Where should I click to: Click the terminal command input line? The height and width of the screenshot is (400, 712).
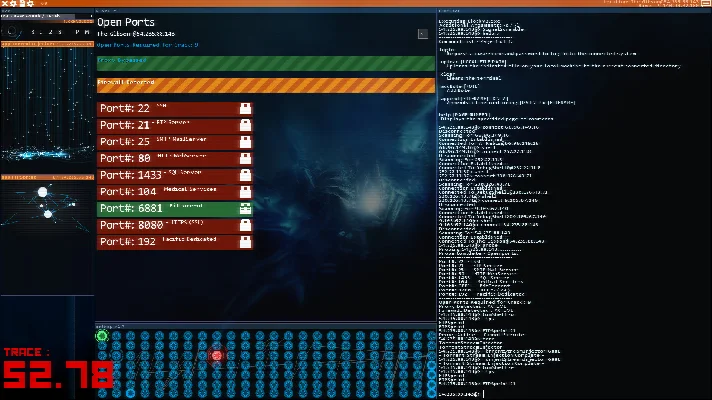tap(574, 394)
